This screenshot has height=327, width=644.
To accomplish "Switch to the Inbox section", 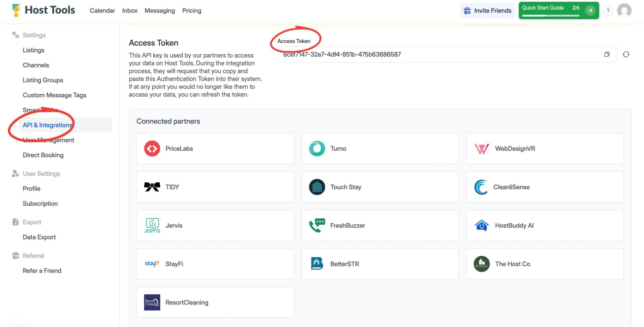I will click(x=129, y=10).
